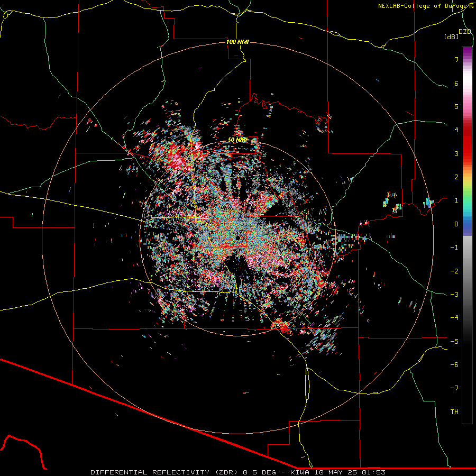476x476 pixels.
Task: Click the Differential Reflectivity caption text
Action: pyautogui.click(x=238, y=472)
